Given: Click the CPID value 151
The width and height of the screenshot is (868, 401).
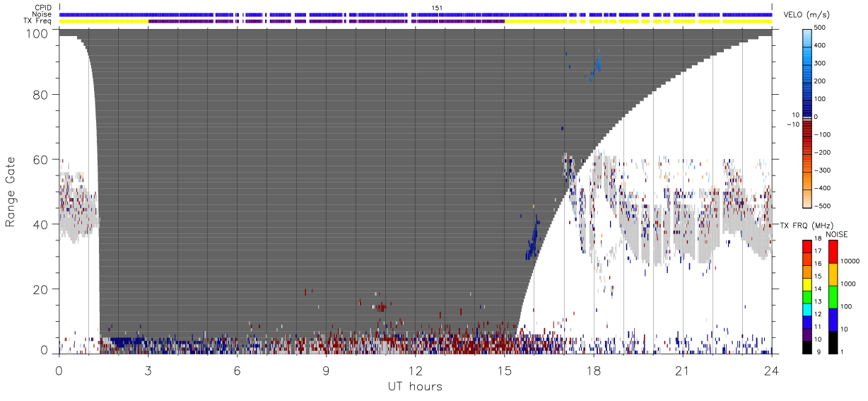Looking at the screenshot, I should (x=437, y=8).
